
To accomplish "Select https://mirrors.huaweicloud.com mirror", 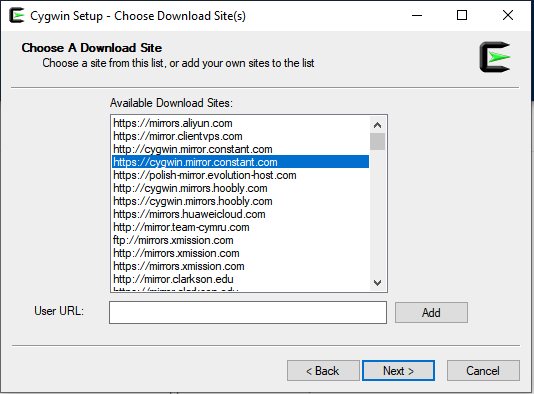I will 240,214.
